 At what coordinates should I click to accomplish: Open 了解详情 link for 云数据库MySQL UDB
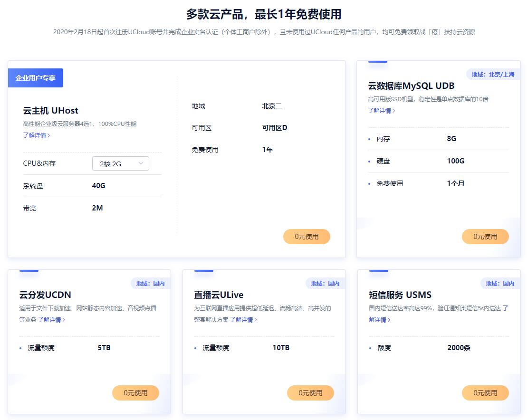tap(380, 110)
